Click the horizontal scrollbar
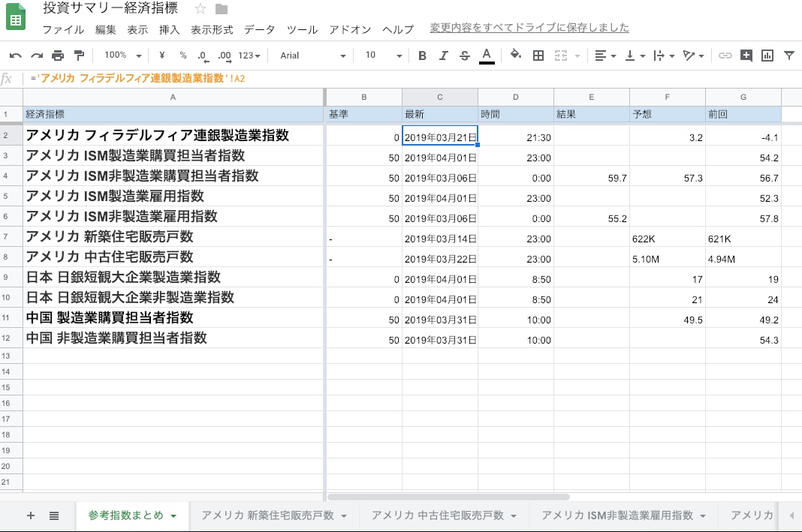This screenshot has height=532, width=802. (x=448, y=497)
